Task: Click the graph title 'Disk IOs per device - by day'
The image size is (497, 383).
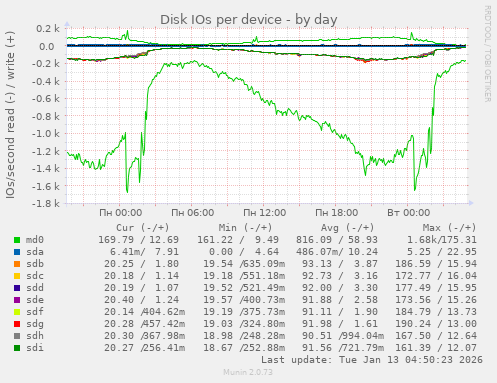Action: click(249, 20)
